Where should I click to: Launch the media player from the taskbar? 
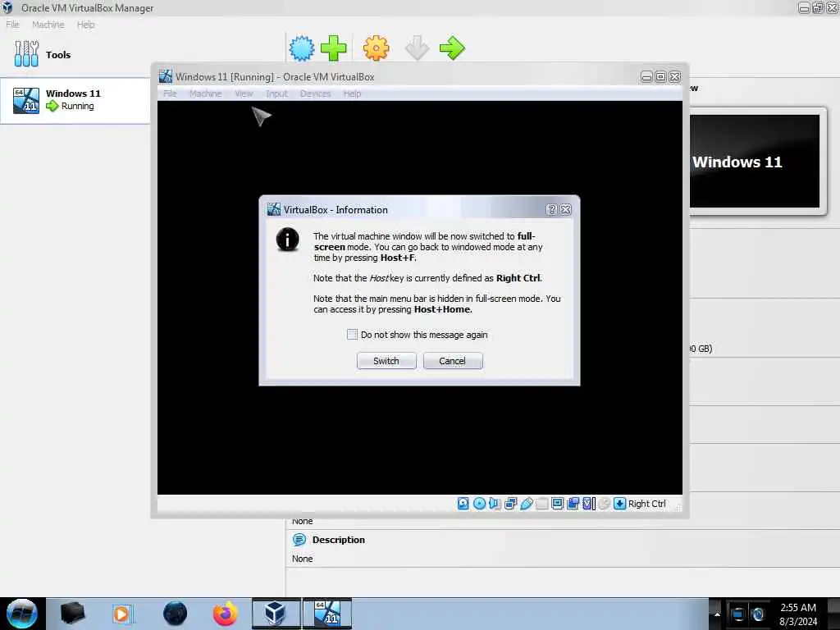pos(122,614)
